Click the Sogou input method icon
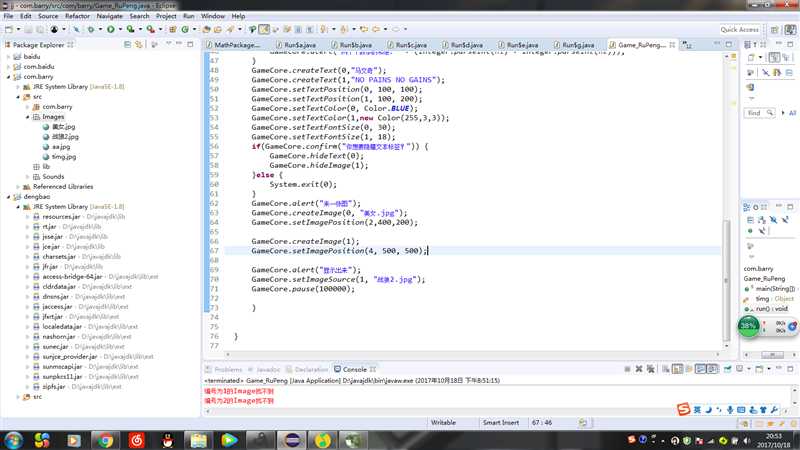This screenshot has height=450, width=800. (685, 410)
